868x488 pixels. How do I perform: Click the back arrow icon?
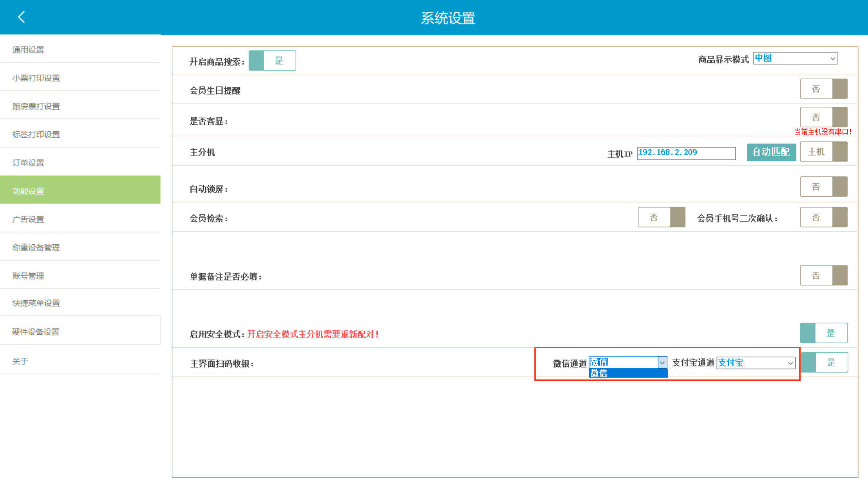21,17
